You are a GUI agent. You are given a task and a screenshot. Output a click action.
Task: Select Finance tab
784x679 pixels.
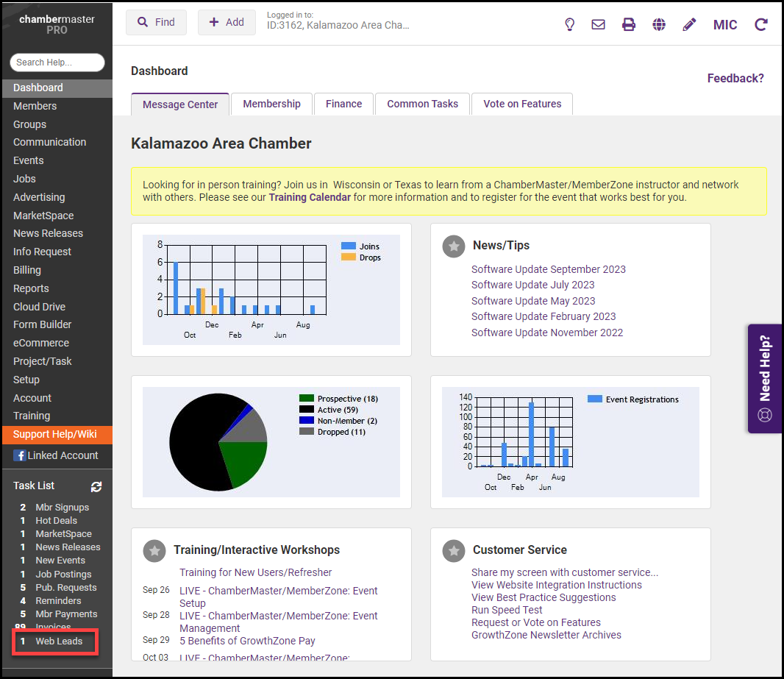(343, 104)
